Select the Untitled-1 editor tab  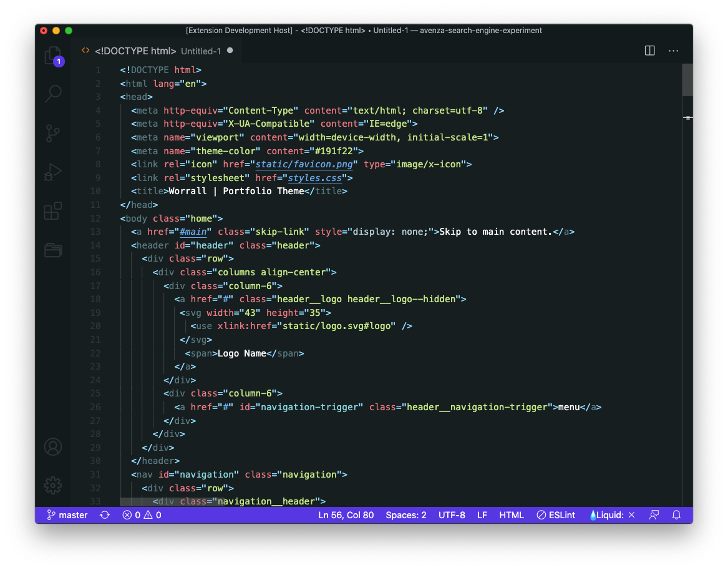(x=157, y=51)
